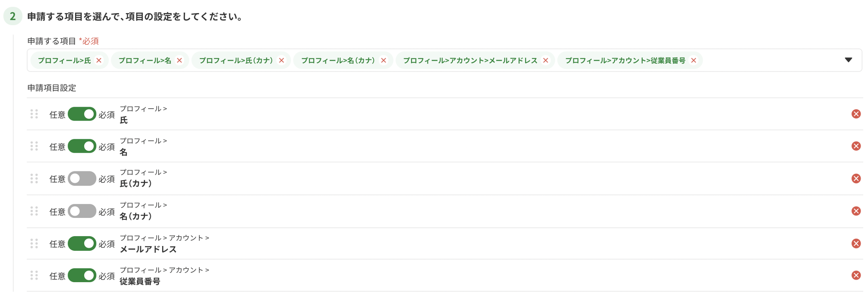Enable required switch for 氏(カナ)
The width and height of the screenshot is (868, 300).
coord(82,179)
